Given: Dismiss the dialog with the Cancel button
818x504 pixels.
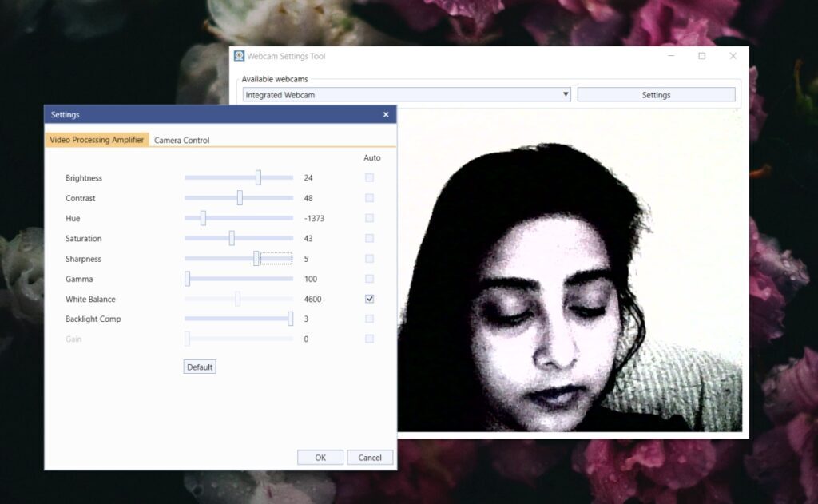Looking at the screenshot, I should tap(370, 457).
